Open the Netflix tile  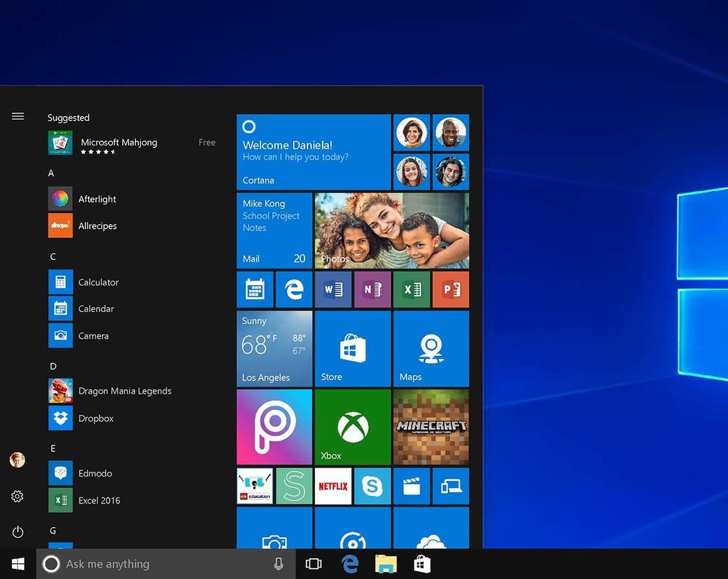click(x=333, y=486)
